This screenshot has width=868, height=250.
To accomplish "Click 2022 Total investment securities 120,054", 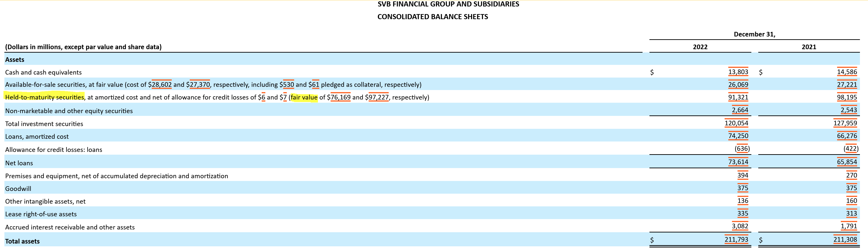I will (x=736, y=123).
